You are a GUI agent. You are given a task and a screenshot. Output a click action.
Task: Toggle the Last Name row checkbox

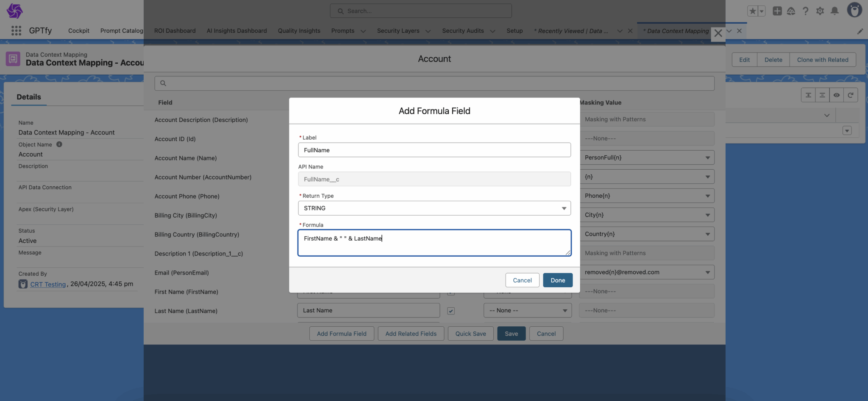point(451,311)
